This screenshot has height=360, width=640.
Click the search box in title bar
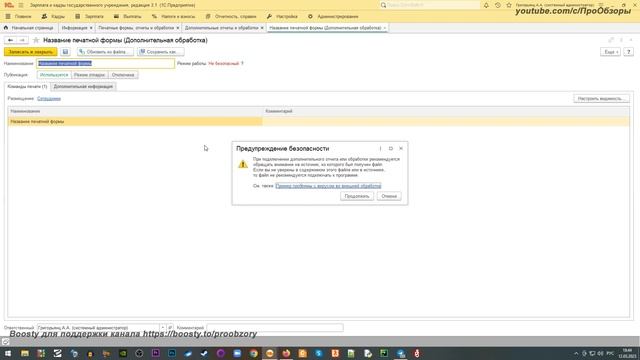pyautogui.click(x=430, y=5)
